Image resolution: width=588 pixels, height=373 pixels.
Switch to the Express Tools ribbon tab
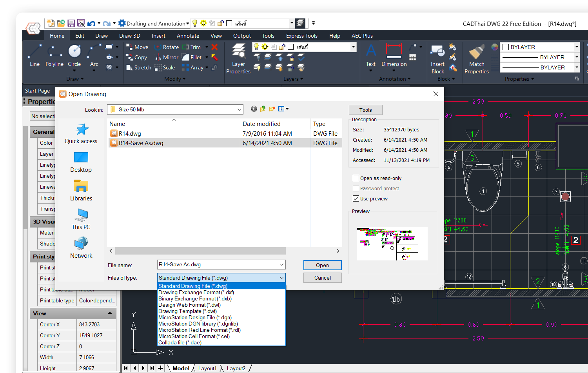[302, 36]
